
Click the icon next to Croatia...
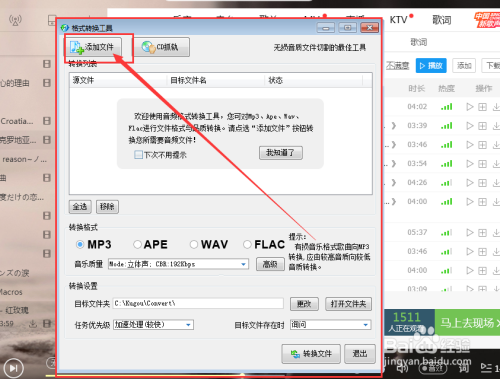click(47, 121)
